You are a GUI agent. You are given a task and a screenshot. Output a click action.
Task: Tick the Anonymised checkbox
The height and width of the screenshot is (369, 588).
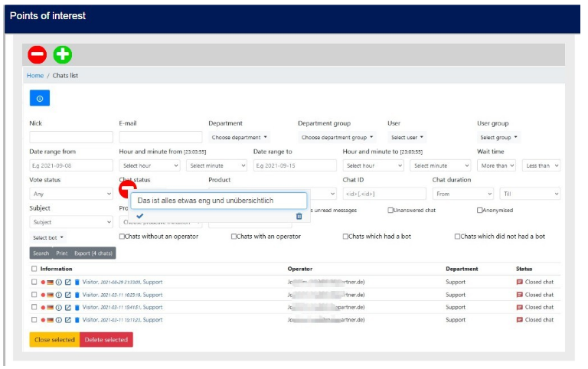tap(480, 210)
